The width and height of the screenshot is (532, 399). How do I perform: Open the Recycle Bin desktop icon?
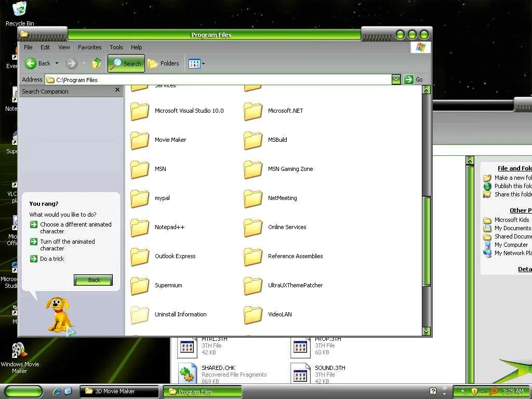tap(20, 14)
